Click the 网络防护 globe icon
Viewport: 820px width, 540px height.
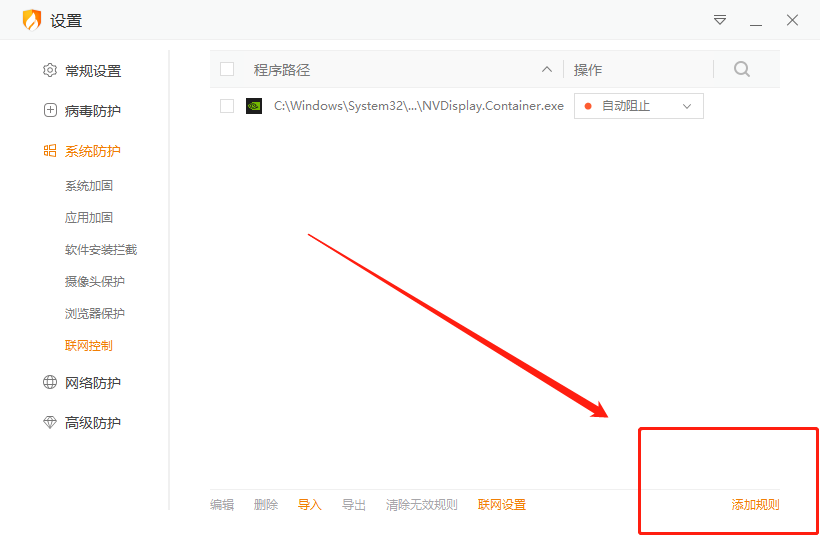click(50, 382)
